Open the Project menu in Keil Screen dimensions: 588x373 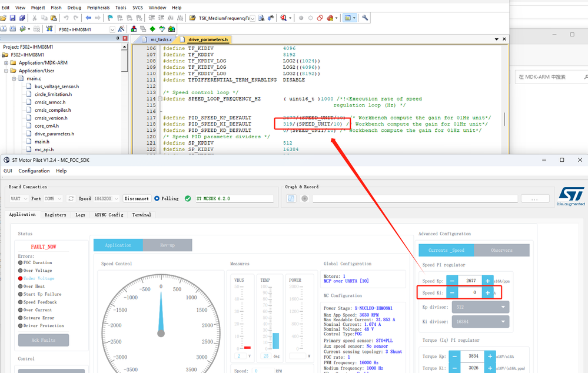click(38, 8)
